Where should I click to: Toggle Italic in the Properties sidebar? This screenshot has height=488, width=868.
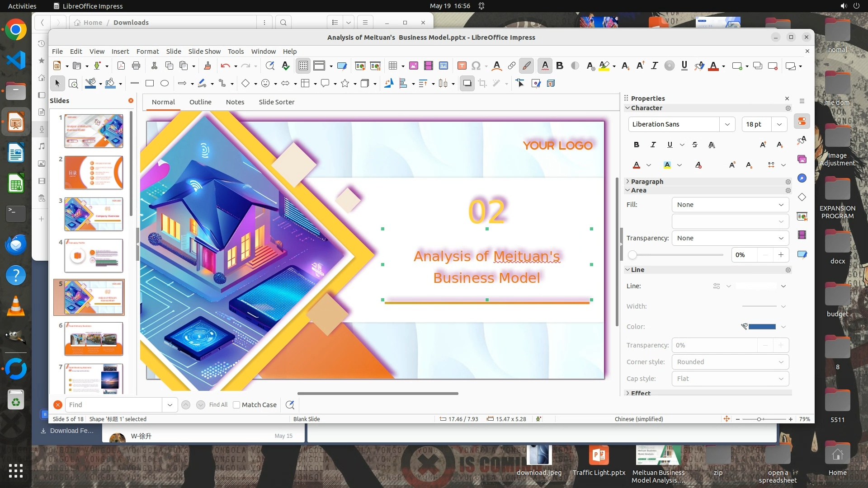point(653,145)
